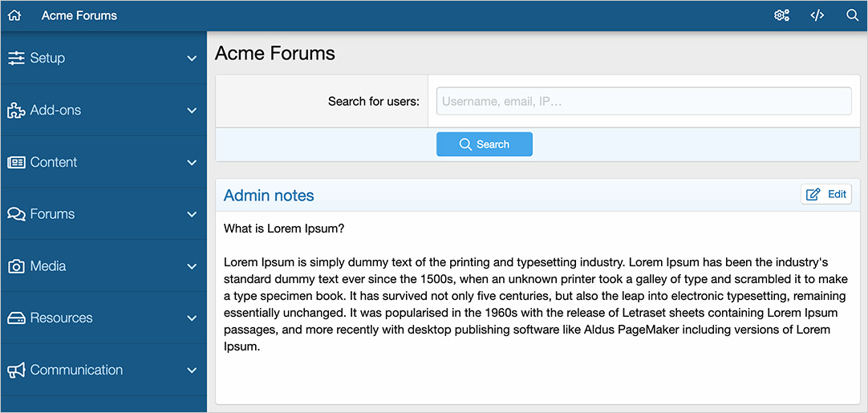Viewport: 868px width, 413px height.
Task: Open the header search magnifier
Action: (x=852, y=15)
